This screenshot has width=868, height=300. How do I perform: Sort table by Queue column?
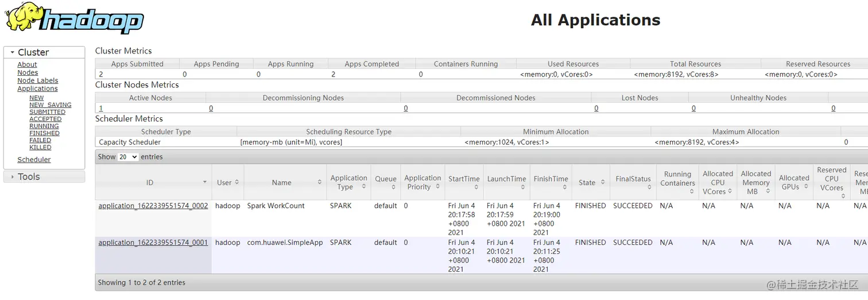click(386, 183)
